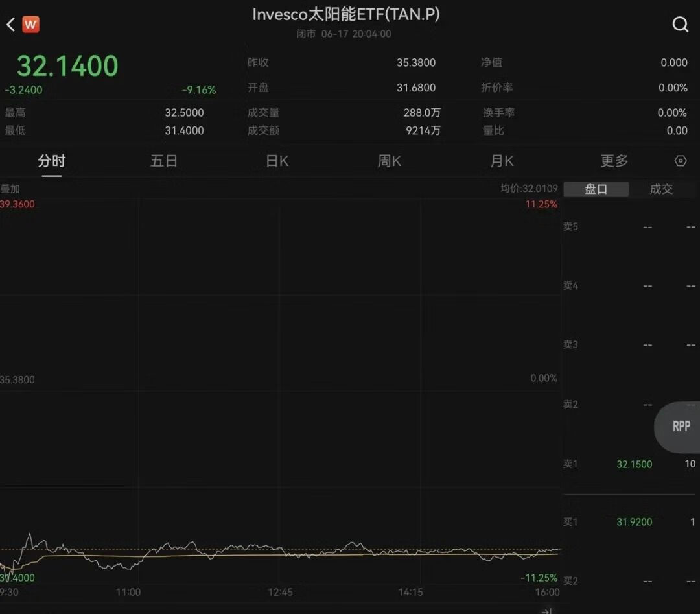Click the 12:45 time axis label
The image size is (700, 614).
(x=281, y=592)
